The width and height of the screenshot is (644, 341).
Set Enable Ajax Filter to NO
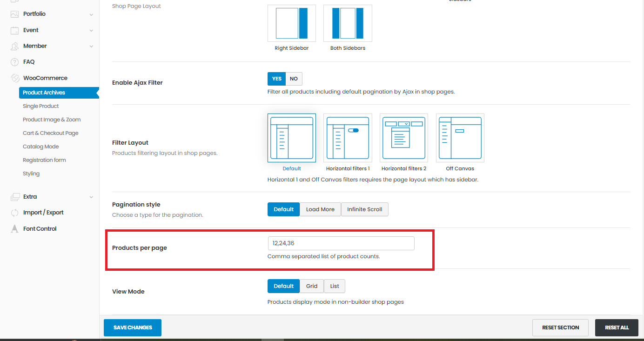point(294,79)
